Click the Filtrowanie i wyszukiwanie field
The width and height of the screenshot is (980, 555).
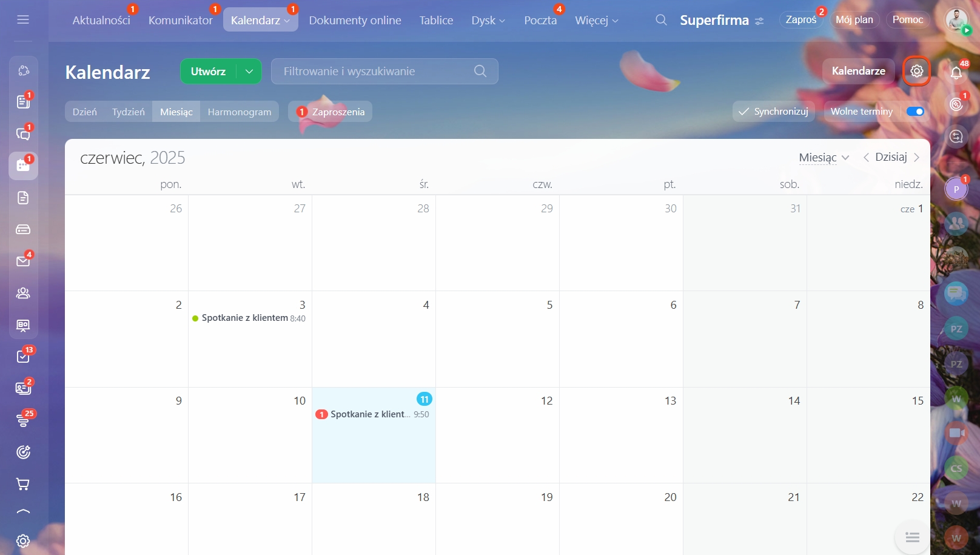[384, 72]
